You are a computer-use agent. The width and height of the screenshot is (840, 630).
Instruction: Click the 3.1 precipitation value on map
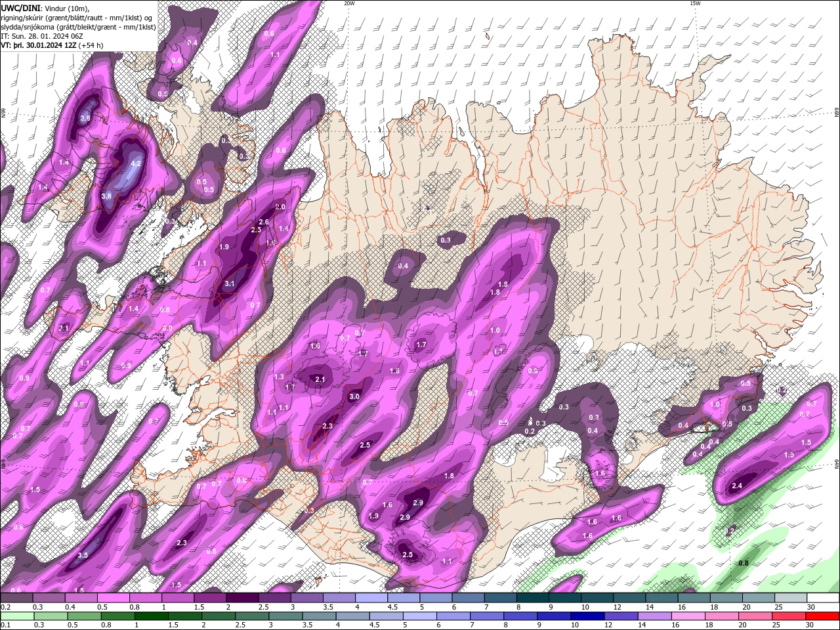tap(230, 283)
